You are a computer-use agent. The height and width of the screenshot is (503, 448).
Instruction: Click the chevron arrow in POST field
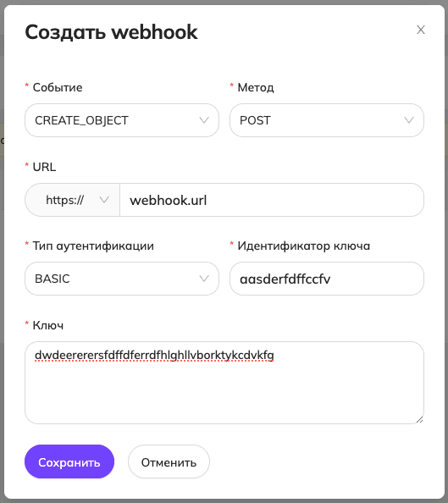click(x=409, y=120)
